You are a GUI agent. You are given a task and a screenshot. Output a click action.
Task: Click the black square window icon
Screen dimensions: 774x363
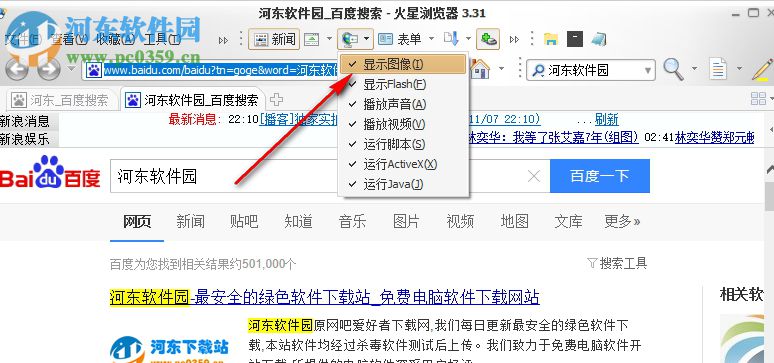point(575,39)
